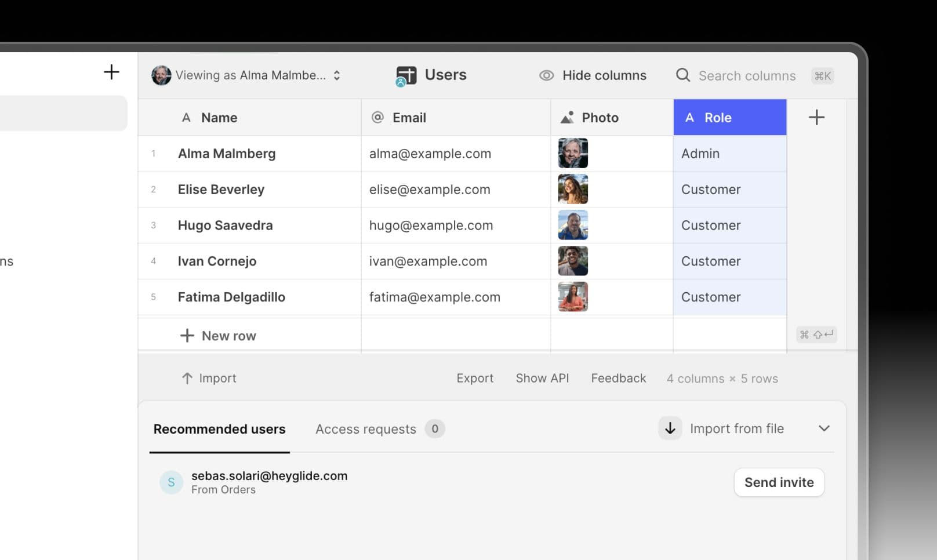Select row number 3

[153, 226]
